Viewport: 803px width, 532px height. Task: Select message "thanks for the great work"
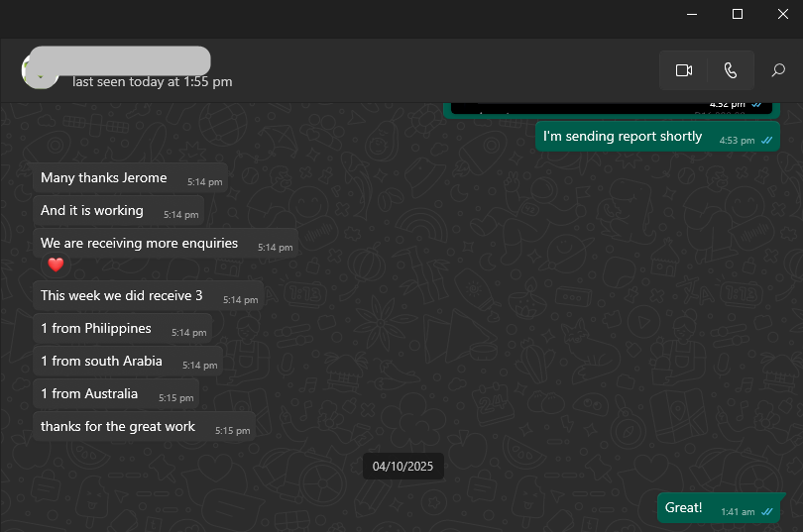[x=145, y=427]
